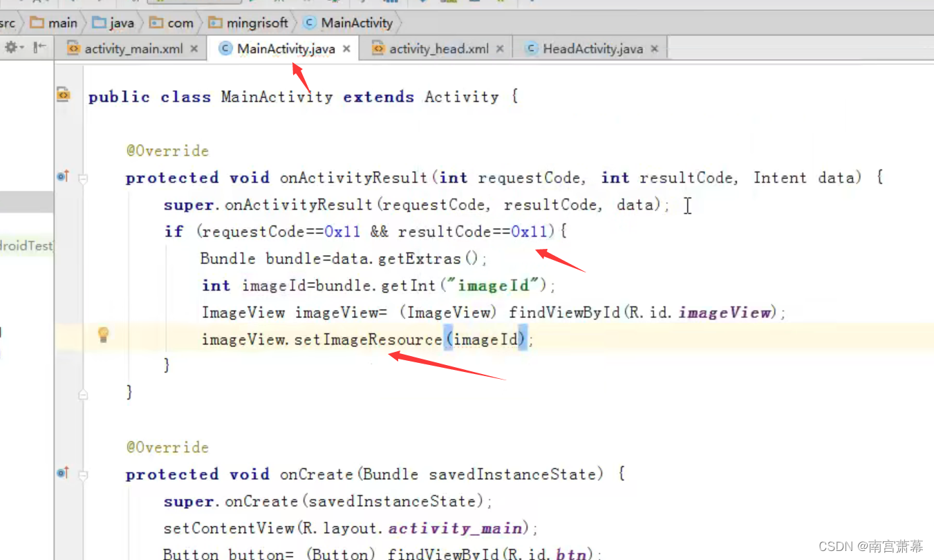Click the java folder icon in breadcrumb
The height and width of the screenshot is (560, 934).
(99, 23)
